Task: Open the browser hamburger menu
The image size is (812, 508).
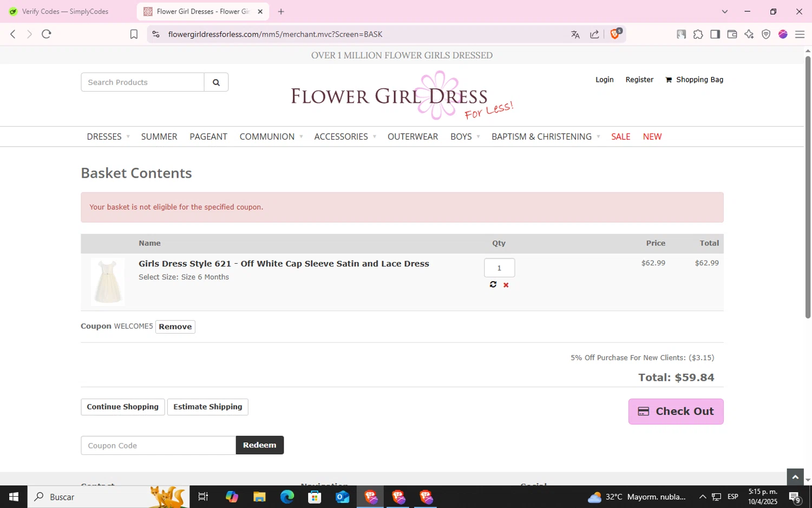Action: 800,34
